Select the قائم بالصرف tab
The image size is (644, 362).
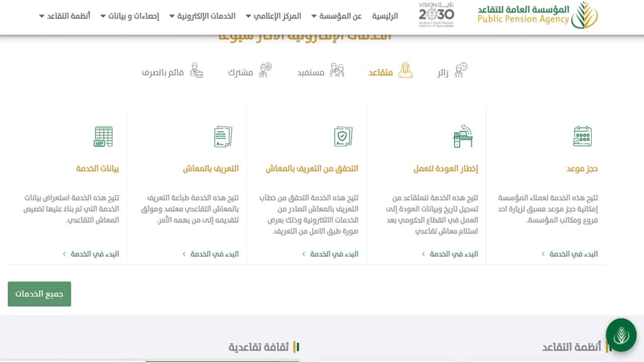[172, 72]
